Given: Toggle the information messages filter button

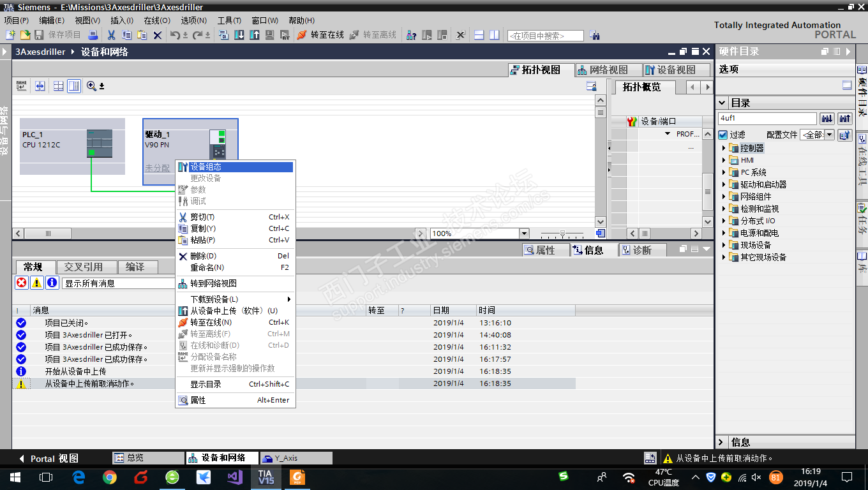Looking at the screenshot, I should (x=52, y=283).
